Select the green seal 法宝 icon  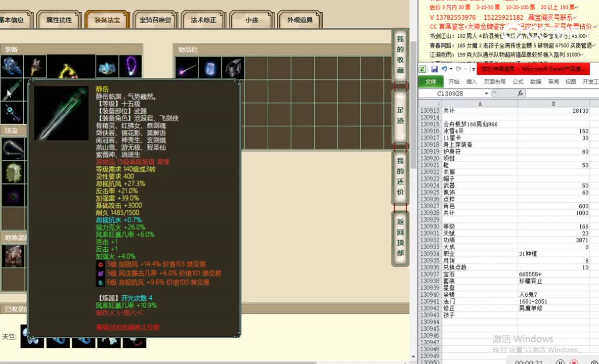(13, 172)
